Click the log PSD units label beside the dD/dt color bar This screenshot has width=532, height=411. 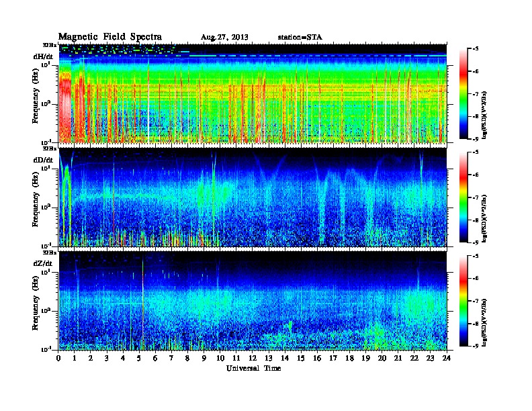485,219
